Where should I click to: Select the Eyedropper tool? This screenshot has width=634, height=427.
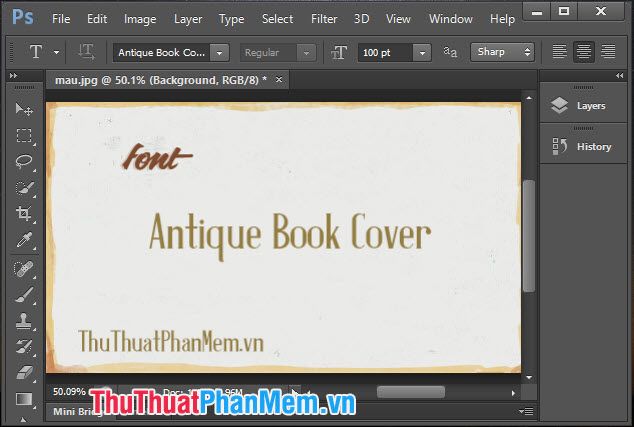point(24,239)
